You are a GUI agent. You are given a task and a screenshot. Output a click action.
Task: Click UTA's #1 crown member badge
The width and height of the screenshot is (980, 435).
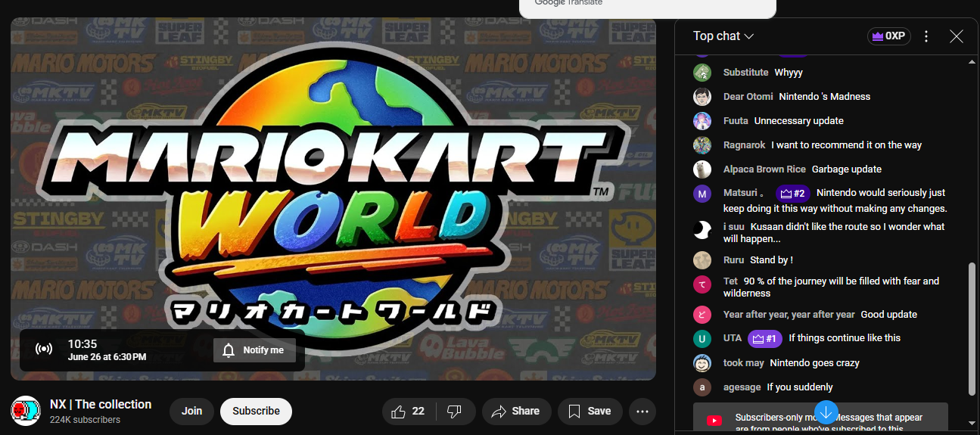coord(765,338)
